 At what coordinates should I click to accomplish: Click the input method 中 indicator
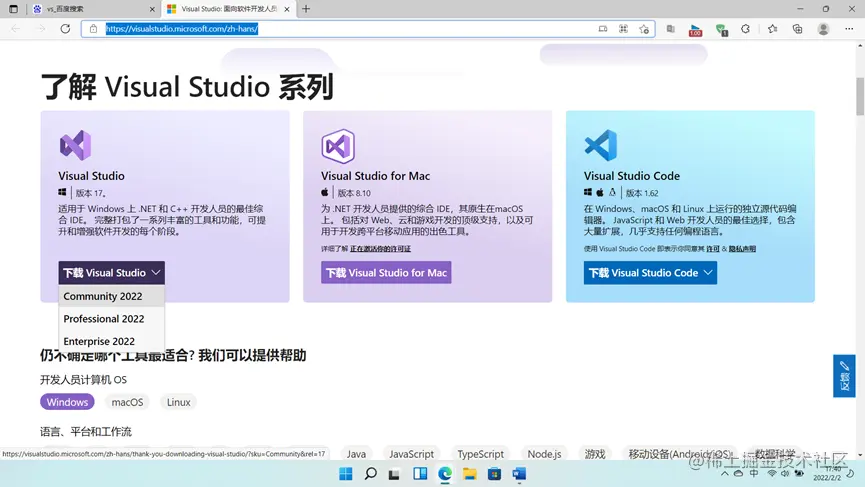click(754, 474)
